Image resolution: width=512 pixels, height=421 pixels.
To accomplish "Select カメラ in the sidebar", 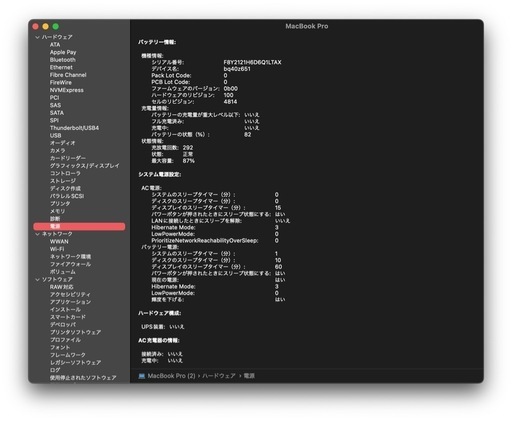I will (x=57, y=151).
